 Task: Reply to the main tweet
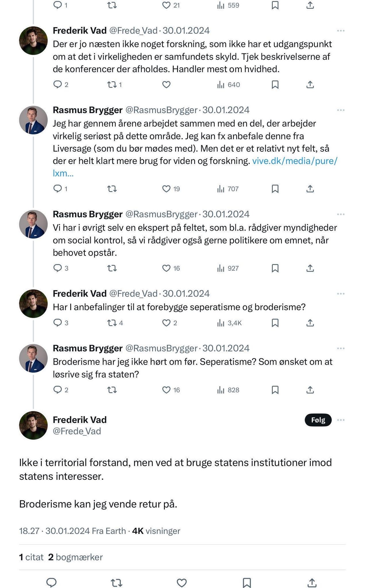(51, 583)
